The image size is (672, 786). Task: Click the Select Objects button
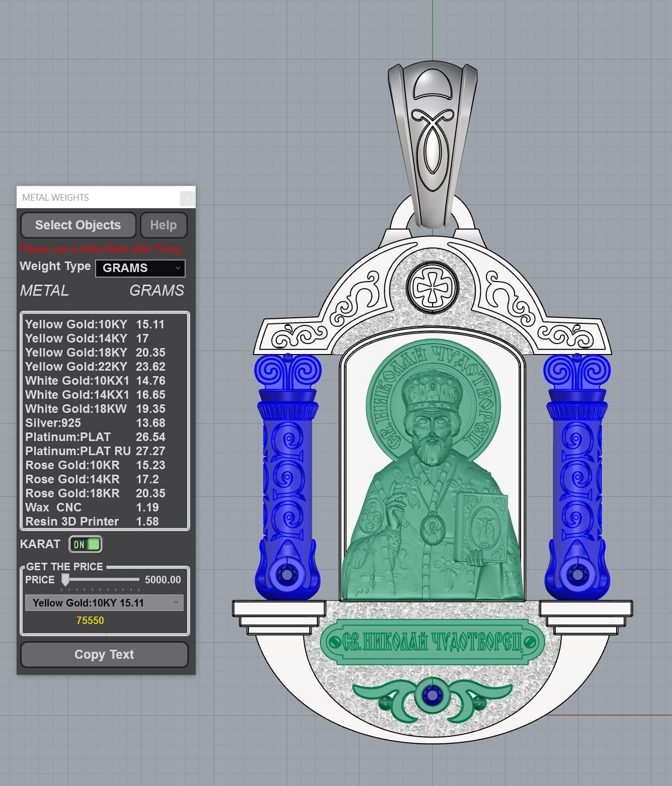click(78, 225)
